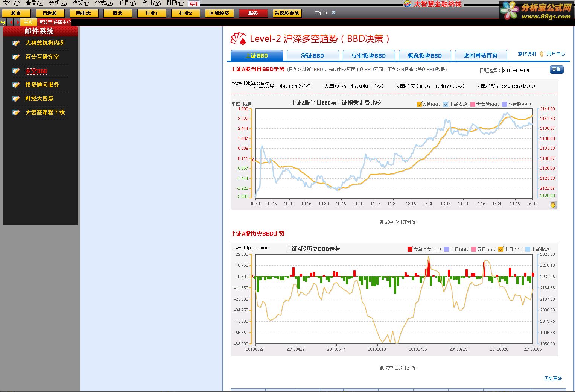The image size is (575, 392).
Task: Open the 分析(A) menu
Action: [x=58, y=3]
